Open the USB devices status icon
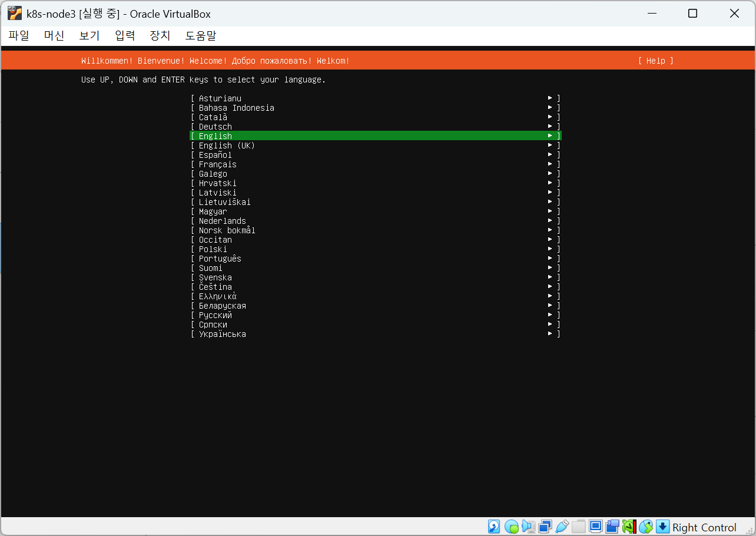756x536 pixels. (x=562, y=527)
